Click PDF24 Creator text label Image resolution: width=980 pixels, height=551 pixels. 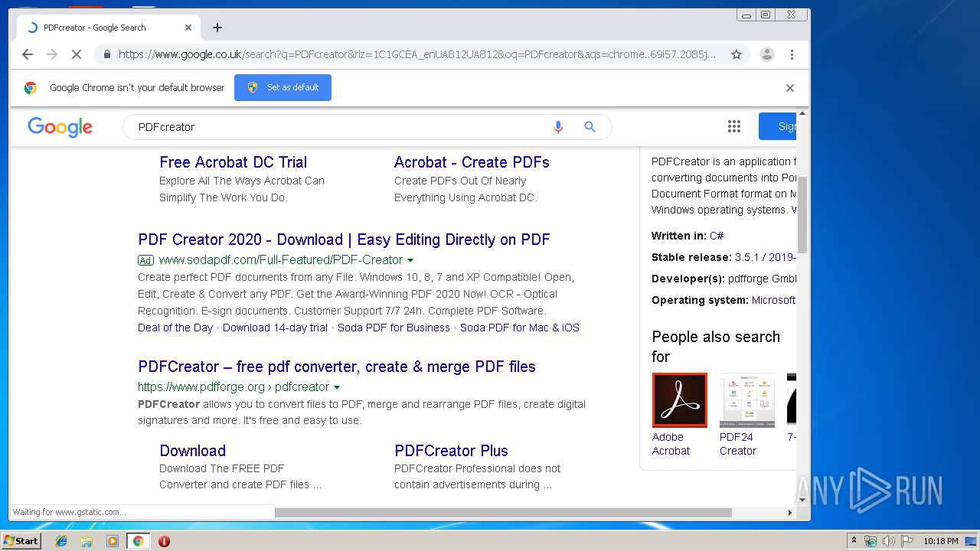pyautogui.click(x=738, y=444)
